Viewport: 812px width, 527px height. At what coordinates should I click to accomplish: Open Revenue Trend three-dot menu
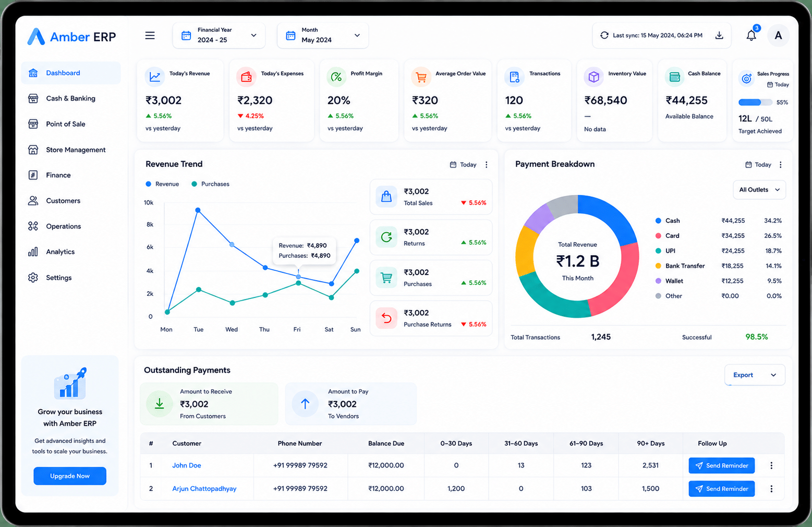tap(487, 164)
